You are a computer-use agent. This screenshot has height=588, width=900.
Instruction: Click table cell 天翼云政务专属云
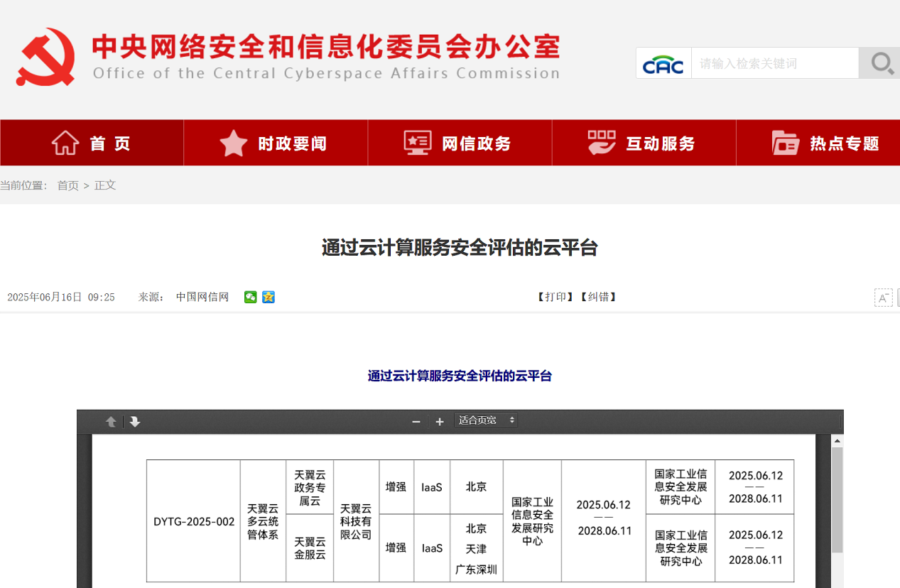[310, 487]
